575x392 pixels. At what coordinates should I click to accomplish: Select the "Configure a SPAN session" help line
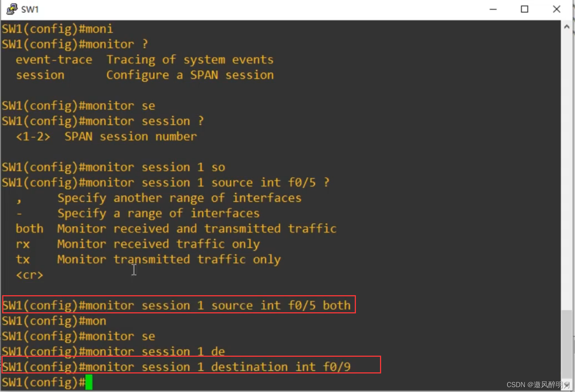pyautogui.click(x=190, y=75)
